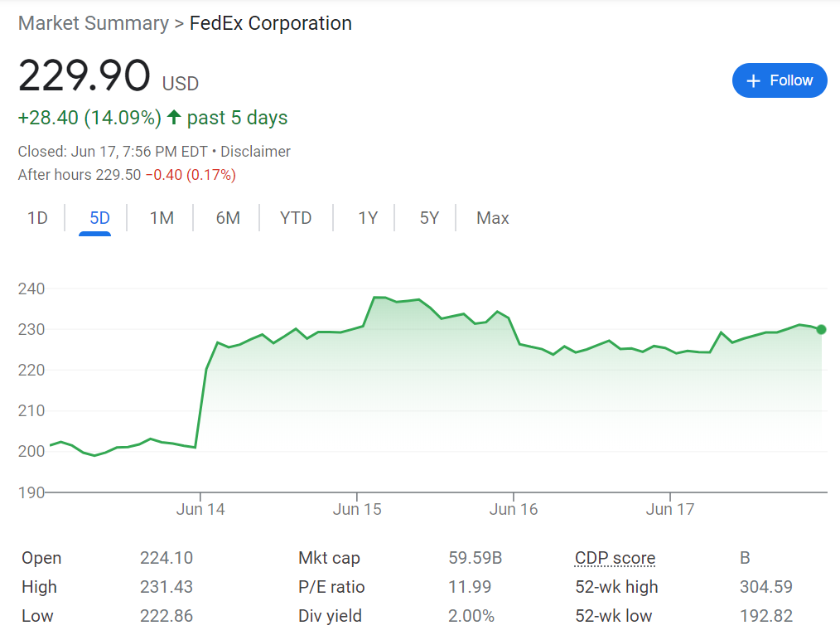Click the Jun 15 peak on chart line
The width and height of the screenshot is (840, 640).
(x=377, y=297)
